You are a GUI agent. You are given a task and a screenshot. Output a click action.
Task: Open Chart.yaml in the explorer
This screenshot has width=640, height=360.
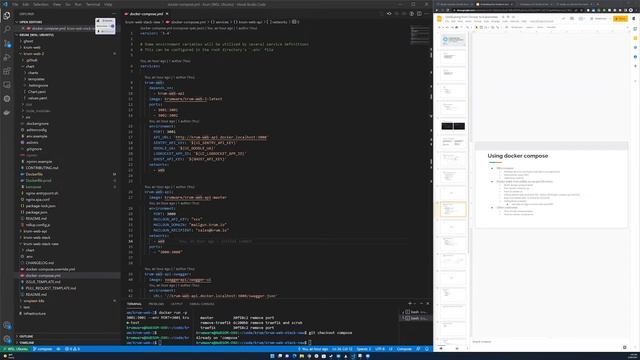coord(37,92)
